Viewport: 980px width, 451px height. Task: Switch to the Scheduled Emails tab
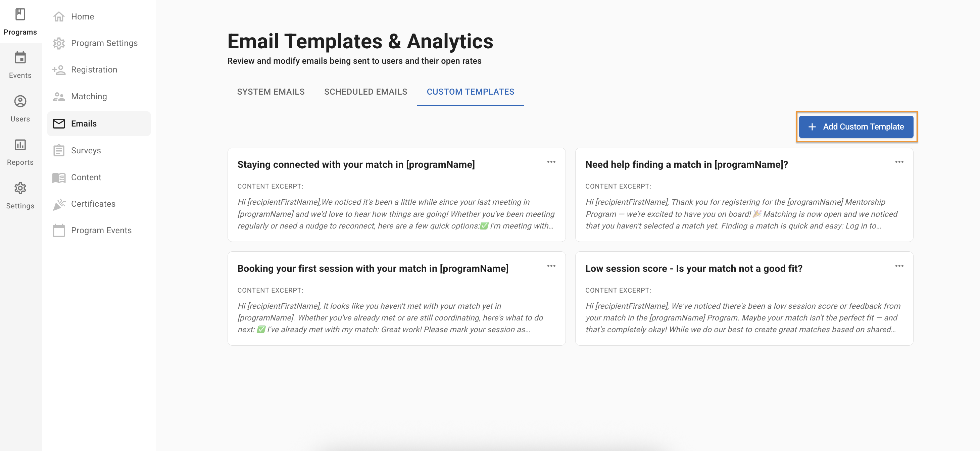[x=365, y=92]
